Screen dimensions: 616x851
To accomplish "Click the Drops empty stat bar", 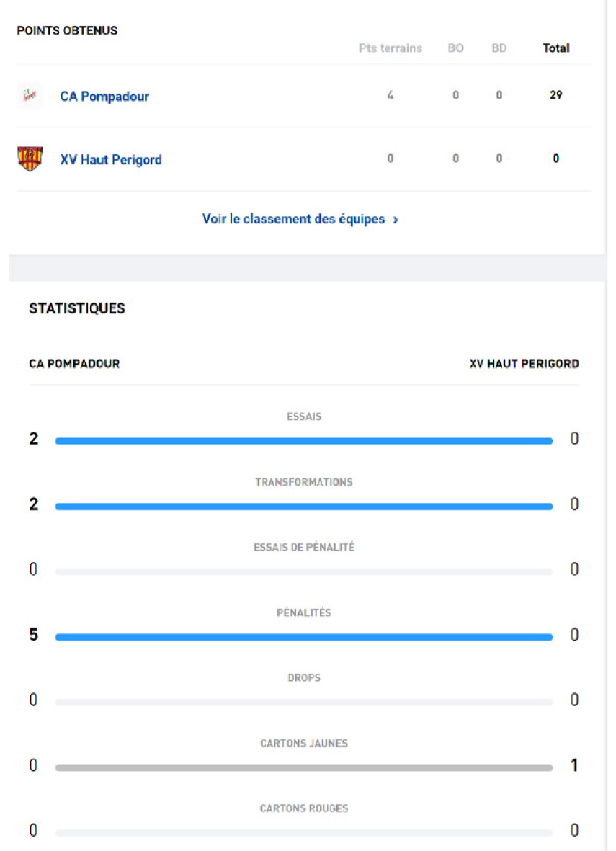I will [x=303, y=703].
